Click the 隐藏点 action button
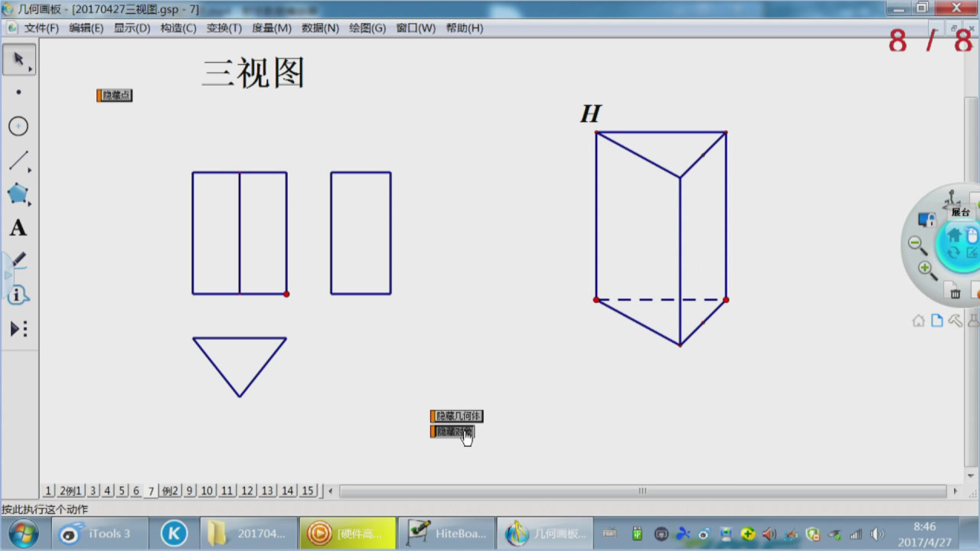 tap(115, 95)
